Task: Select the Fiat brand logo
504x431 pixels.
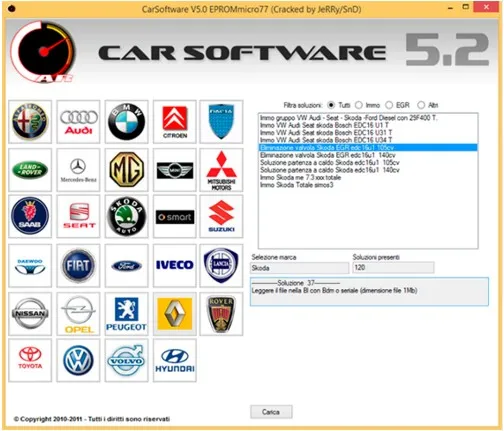Action: tap(78, 265)
